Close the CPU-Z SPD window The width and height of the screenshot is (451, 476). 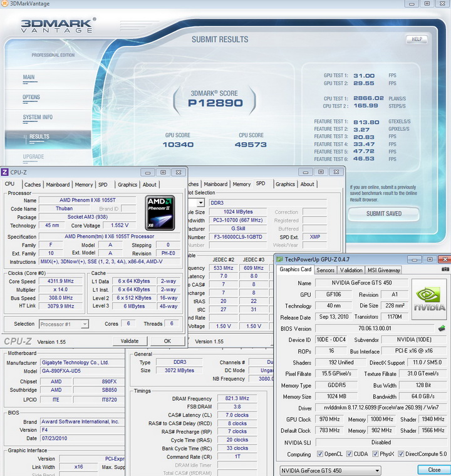336,172
